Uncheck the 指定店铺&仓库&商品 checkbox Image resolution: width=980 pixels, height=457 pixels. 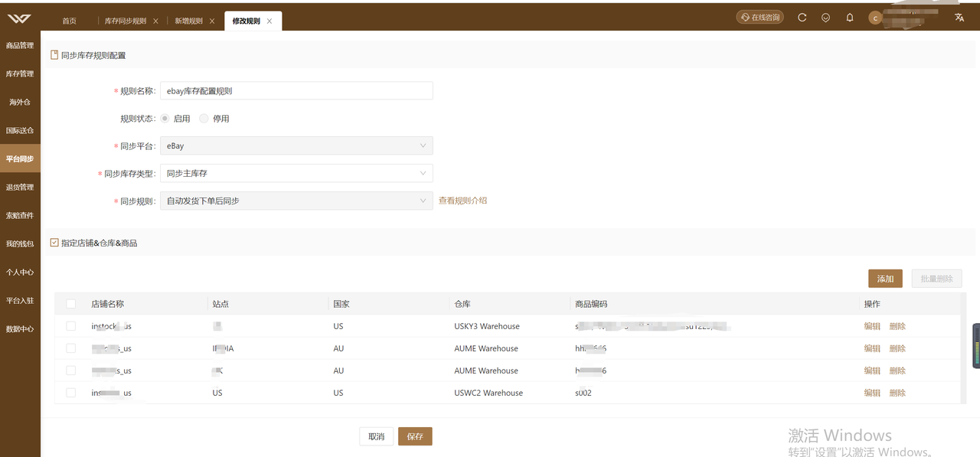(54, 242)
